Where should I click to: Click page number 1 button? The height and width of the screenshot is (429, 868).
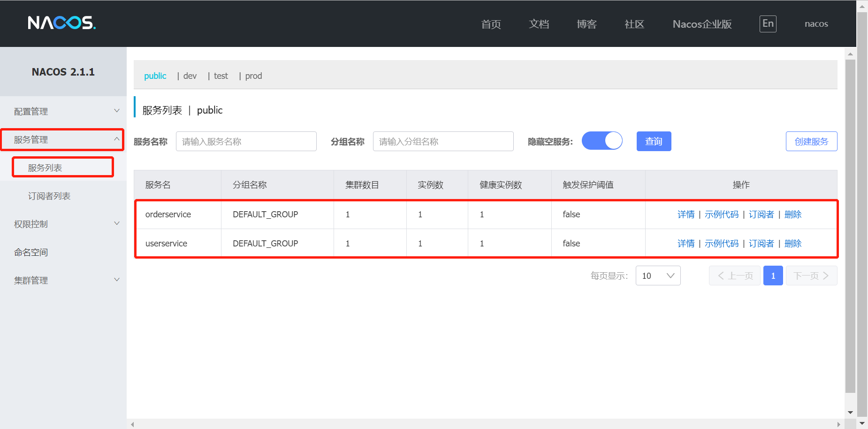pos(773,276)
